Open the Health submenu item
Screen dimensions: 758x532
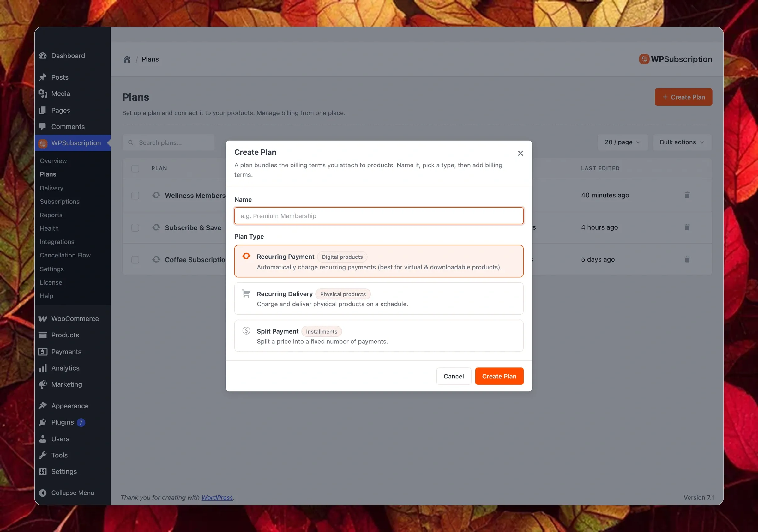(x=49, y=228)
